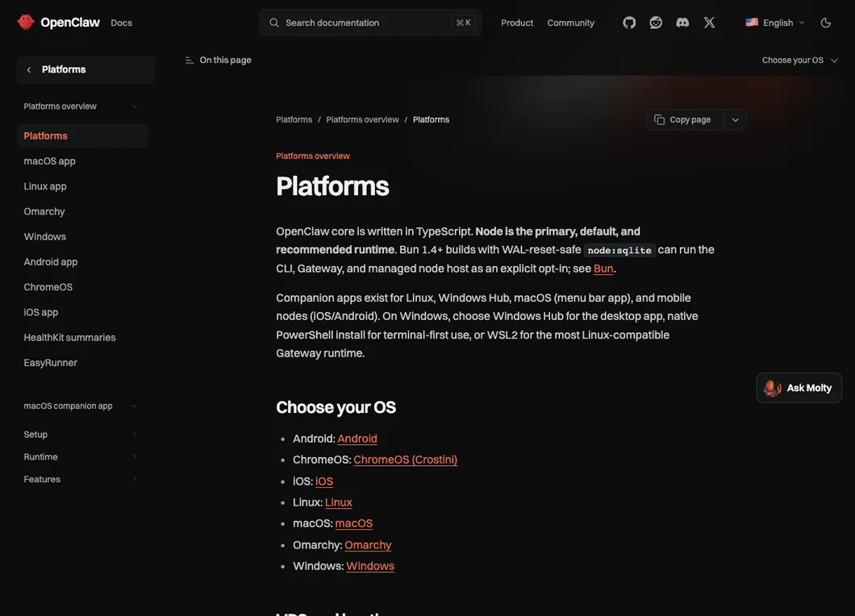Screen dimensions: 855x616
Task: Open the iOS link in OS list
Action: 324,481
